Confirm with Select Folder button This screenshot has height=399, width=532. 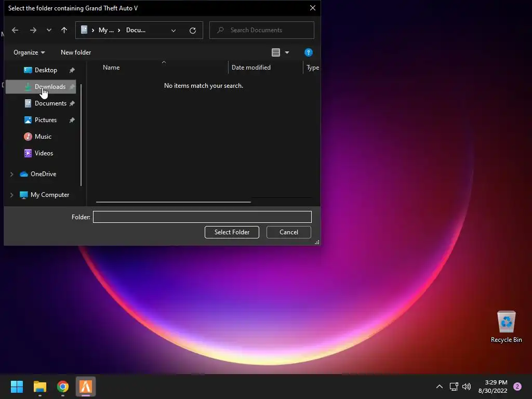[x=232, y=232]
